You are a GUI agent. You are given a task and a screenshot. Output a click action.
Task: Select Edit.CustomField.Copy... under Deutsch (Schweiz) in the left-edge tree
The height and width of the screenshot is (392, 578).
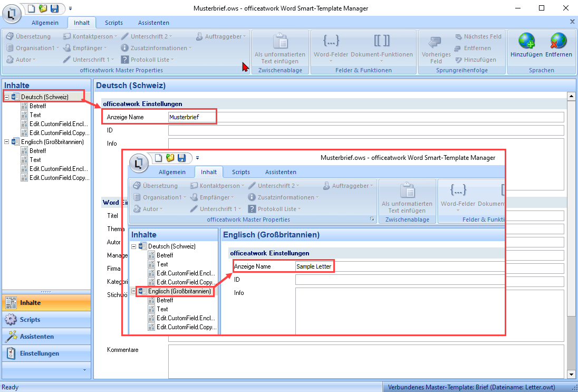coord(59,133)
